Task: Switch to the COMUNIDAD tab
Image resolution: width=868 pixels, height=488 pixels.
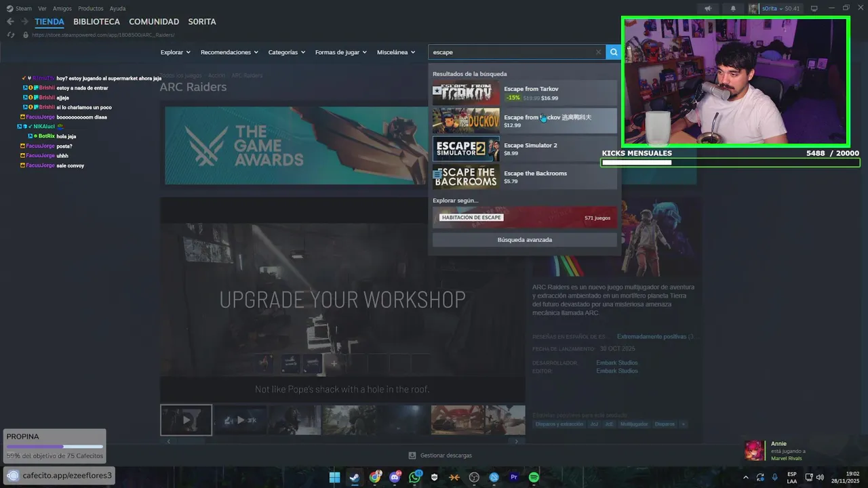Action: pos(154,22)
